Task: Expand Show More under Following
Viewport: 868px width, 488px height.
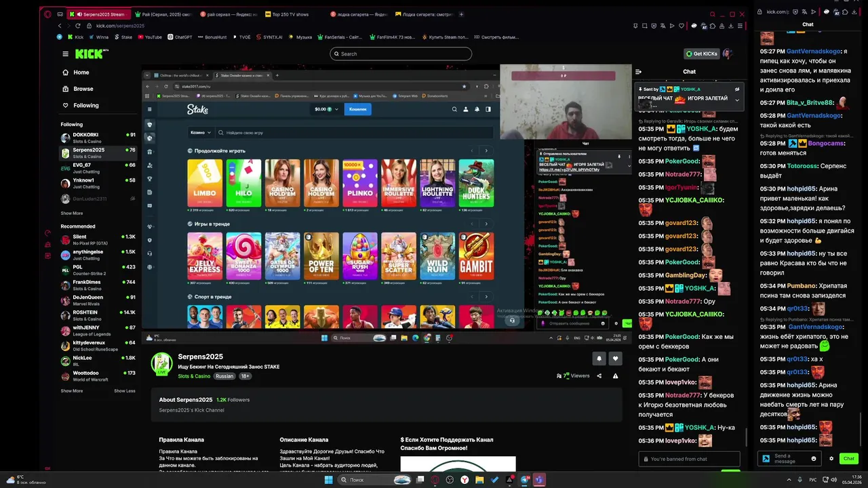Action: pyautogui.click(x=71, y=213)
